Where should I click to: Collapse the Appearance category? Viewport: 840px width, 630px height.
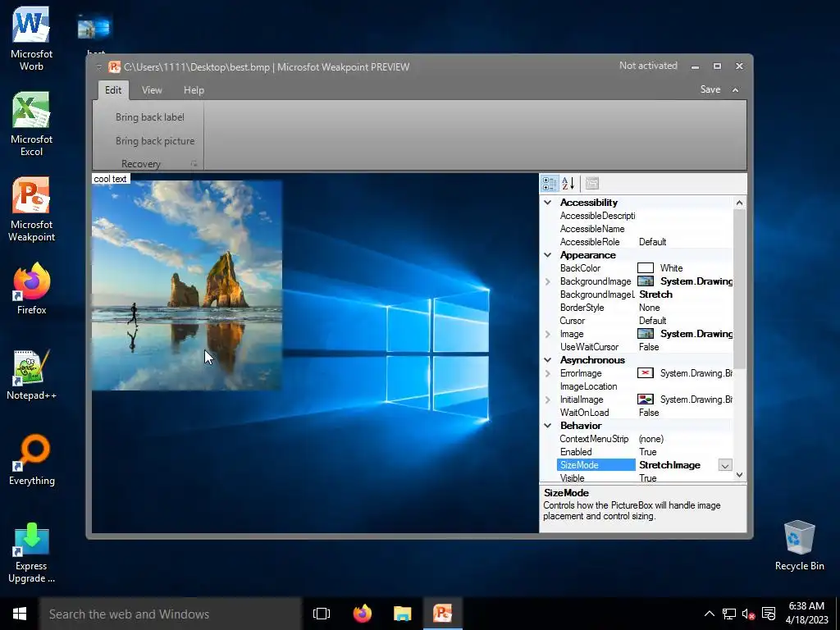547,255
